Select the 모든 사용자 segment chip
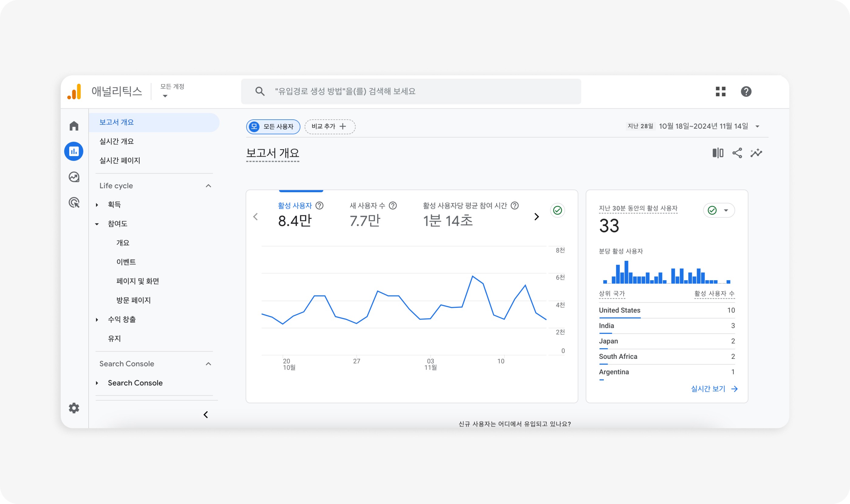Viewport: 850px width, 504px height. [x=273, y=127]
